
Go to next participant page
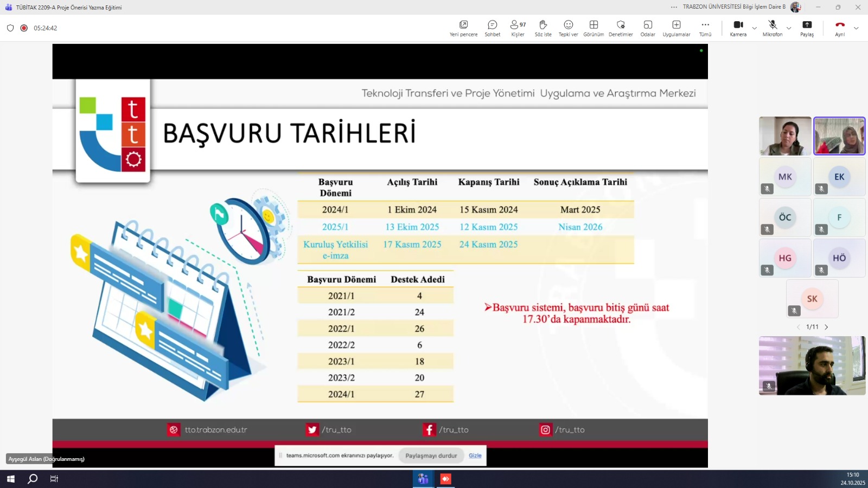[826, 327]
